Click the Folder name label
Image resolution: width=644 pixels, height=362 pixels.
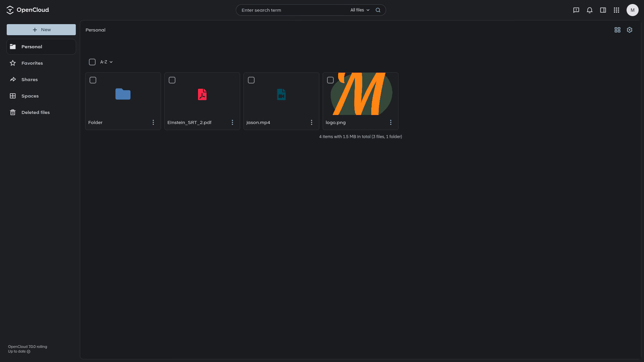(95, 122)
